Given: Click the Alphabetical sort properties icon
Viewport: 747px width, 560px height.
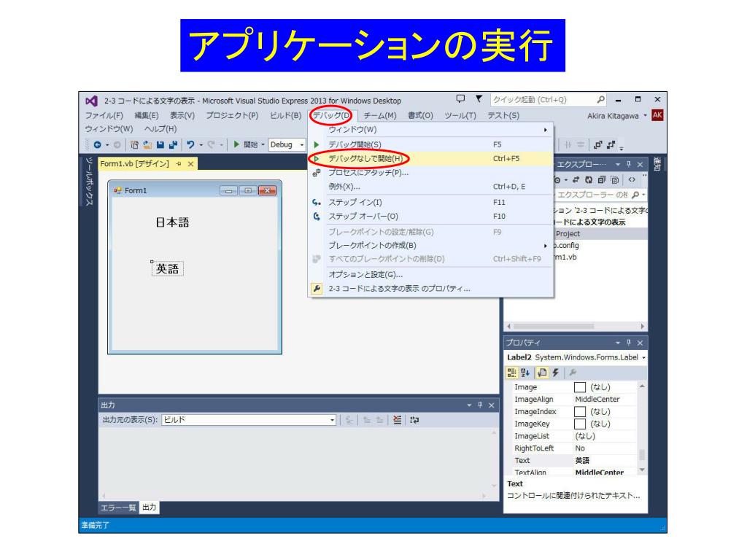Looking at the screenshot, I should (525, 373).
